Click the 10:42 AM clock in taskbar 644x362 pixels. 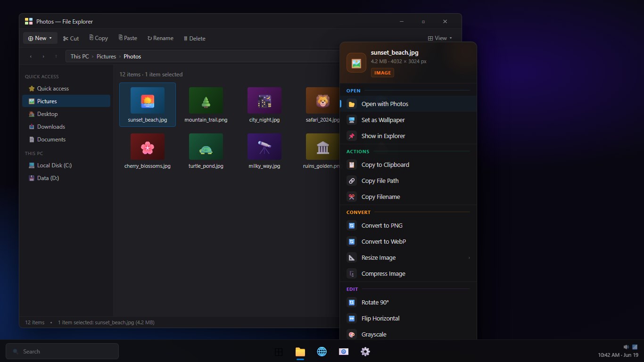[618, 355]
